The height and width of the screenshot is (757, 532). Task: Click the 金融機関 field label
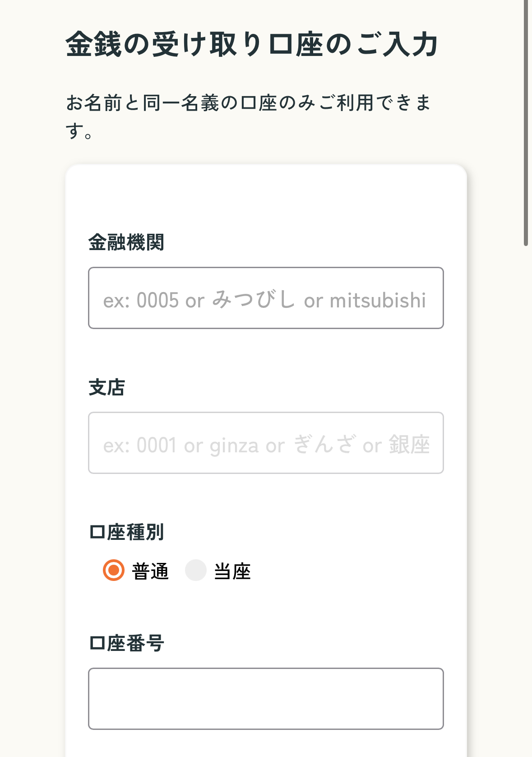126,242
